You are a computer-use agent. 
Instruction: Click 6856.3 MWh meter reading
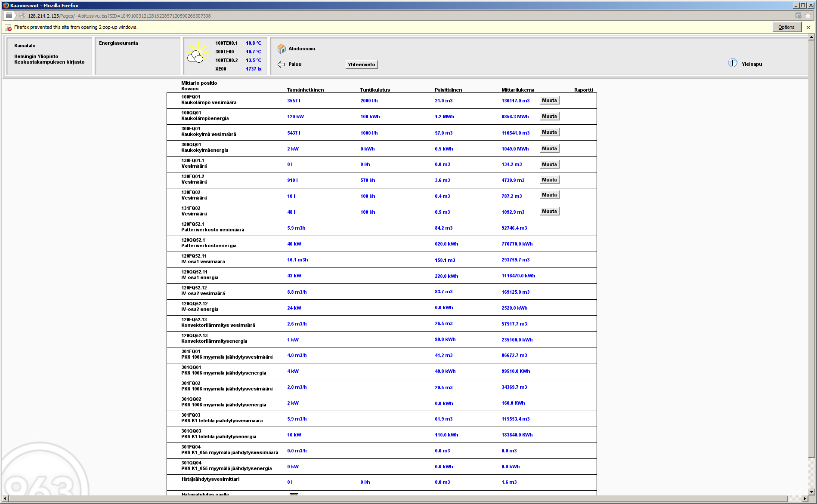[515, 117]
